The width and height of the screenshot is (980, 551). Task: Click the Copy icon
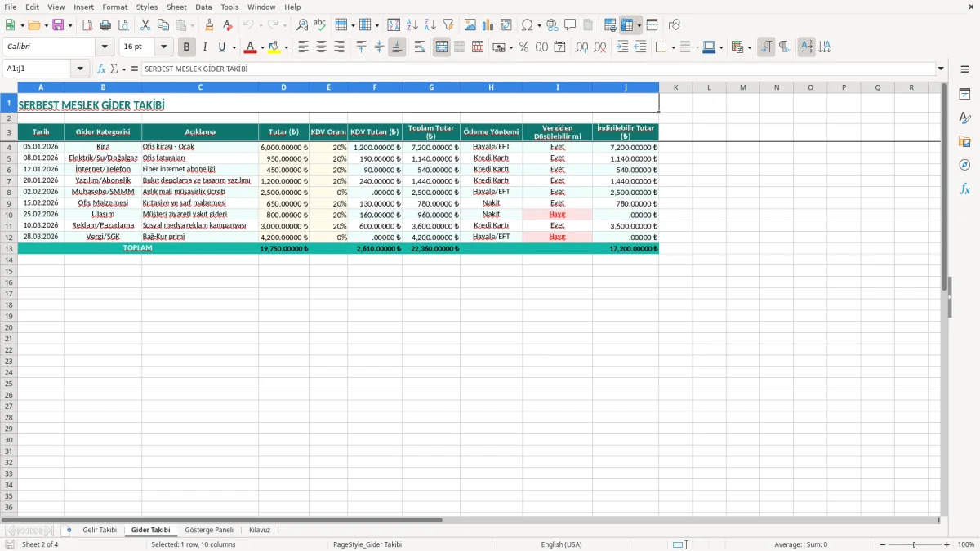[x=163, y=25]
